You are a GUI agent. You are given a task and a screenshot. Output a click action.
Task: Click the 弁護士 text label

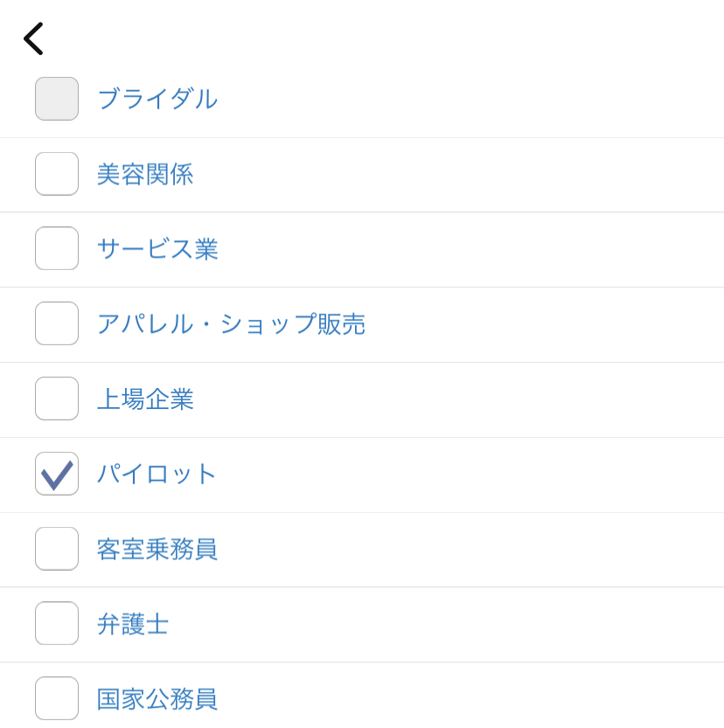[x=133, y=624]
